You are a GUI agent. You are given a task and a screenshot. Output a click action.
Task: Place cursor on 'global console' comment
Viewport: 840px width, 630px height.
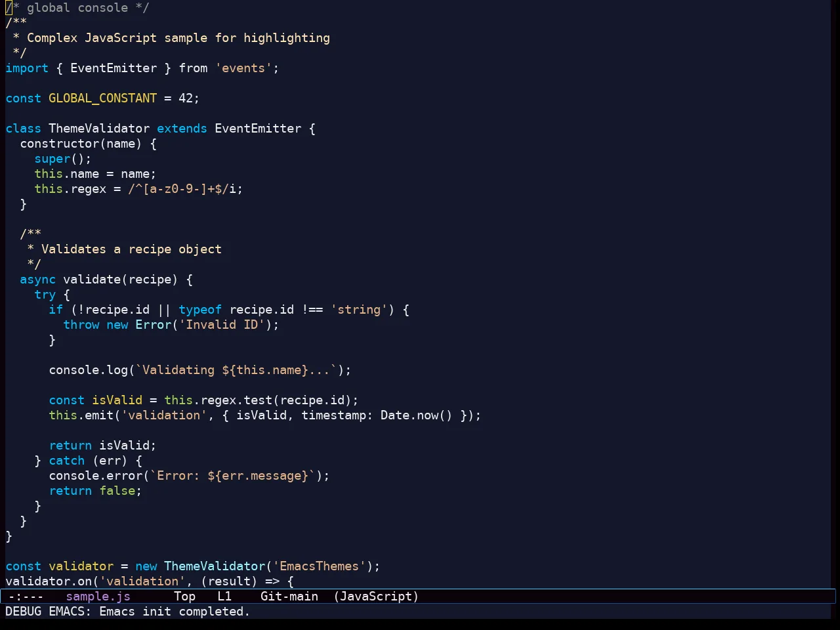point(77,8)
